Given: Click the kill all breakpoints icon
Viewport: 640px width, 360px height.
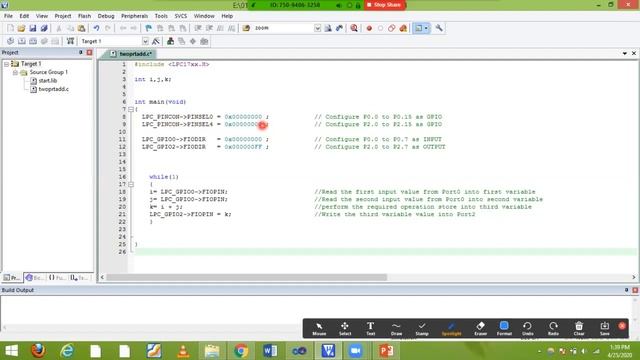Looking at the screenshot, I should tap(403, 28).
